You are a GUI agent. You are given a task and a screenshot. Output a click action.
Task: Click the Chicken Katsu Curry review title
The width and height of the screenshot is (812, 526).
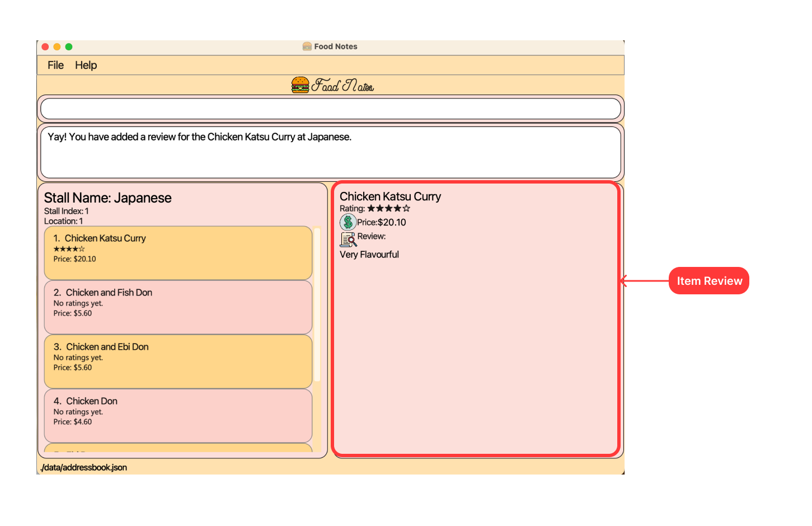[390, 196]
